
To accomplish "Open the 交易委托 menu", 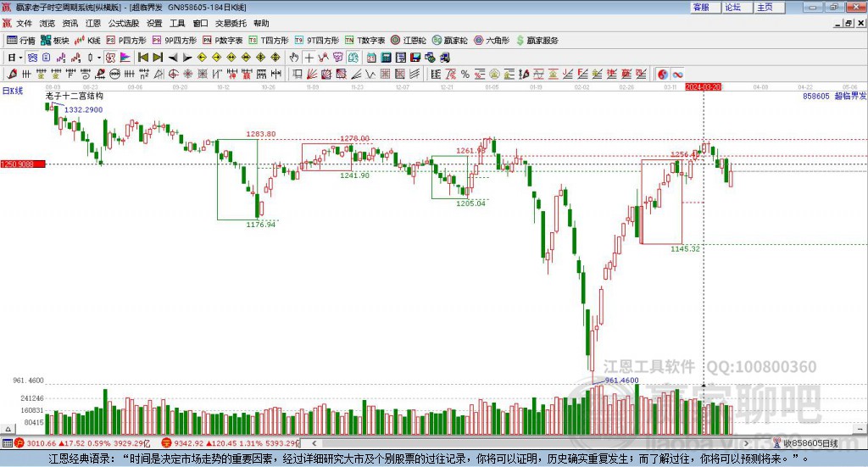I will tap(231, 23).
